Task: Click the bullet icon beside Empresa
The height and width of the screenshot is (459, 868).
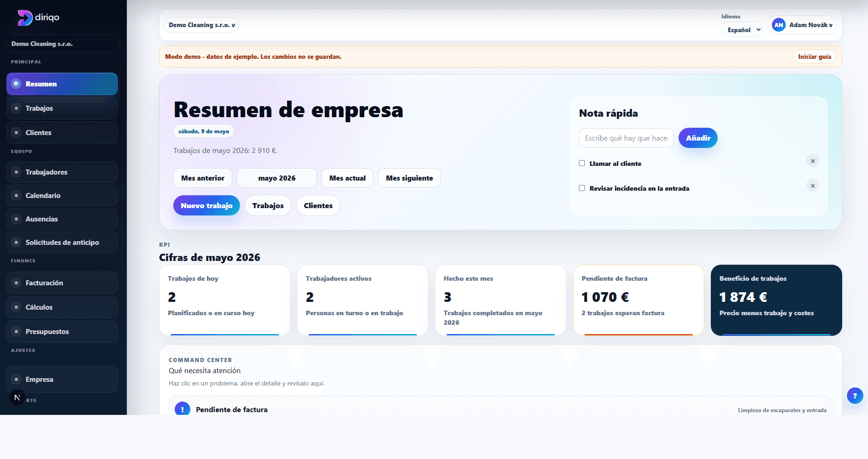Action: tap(17, 379)
